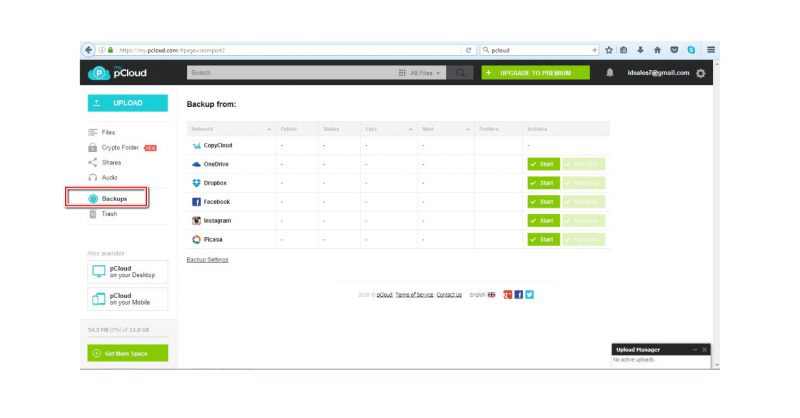Open the Terms of Service link

pos(414,294)
